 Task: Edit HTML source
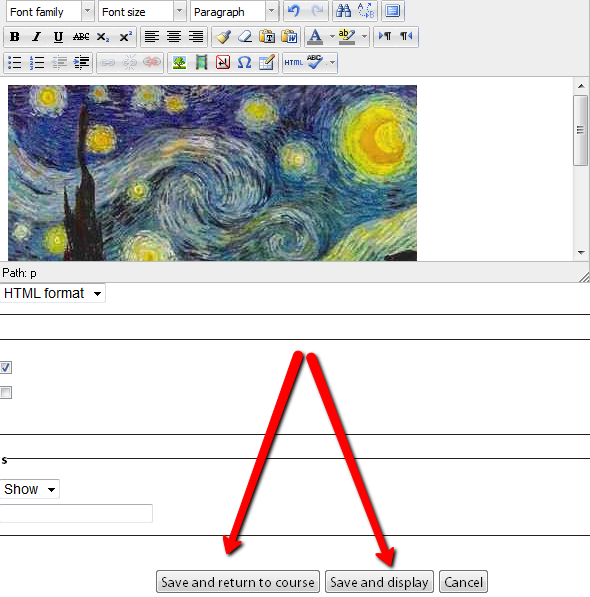click(x=293, y=63)
